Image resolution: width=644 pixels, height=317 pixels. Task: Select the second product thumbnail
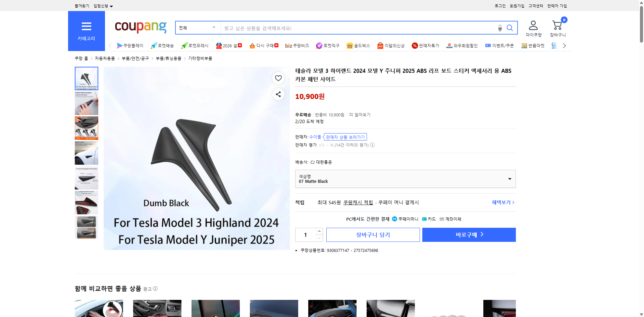[86, 103]
